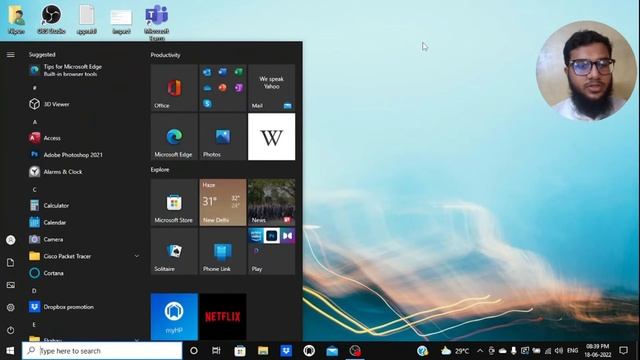Open Cortana circle on taskbar

194,351
